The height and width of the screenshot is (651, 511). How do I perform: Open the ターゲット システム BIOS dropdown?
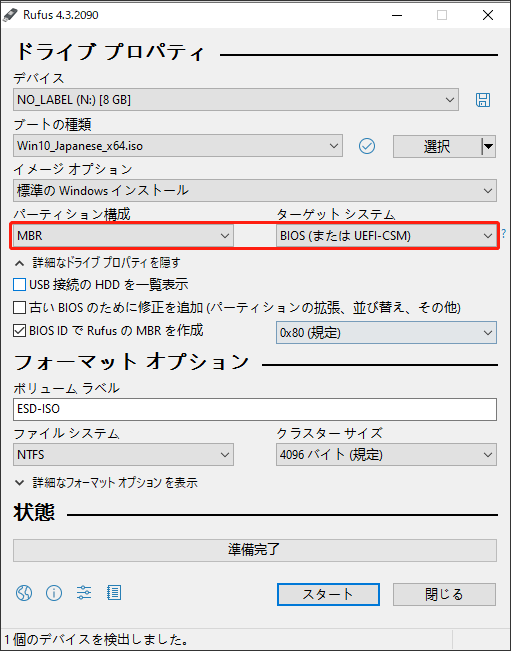(386, 236)
